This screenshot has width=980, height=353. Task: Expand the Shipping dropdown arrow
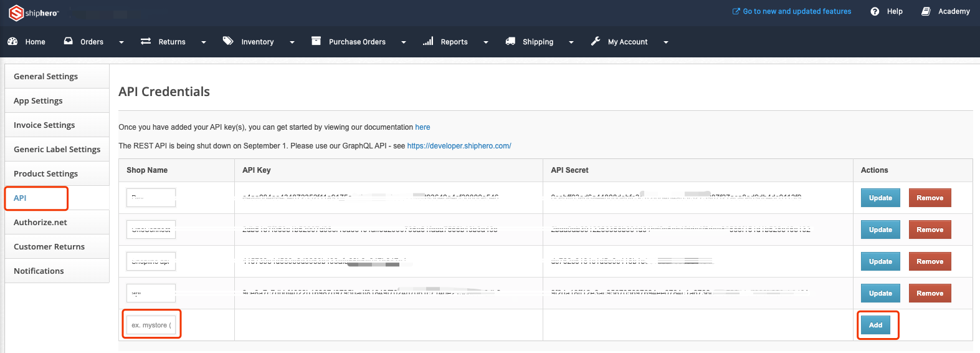(571, 42)
